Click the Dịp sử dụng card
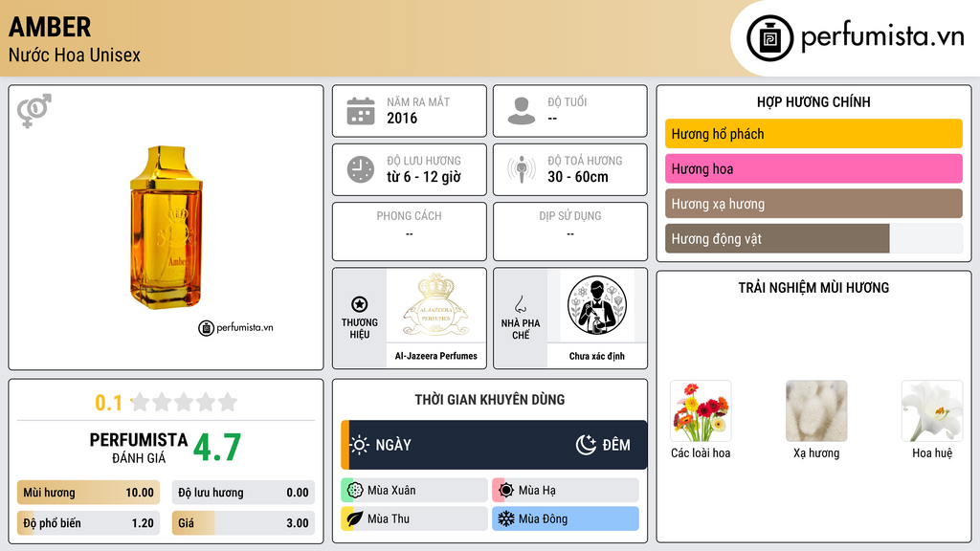980x551 pixels. 570,231
